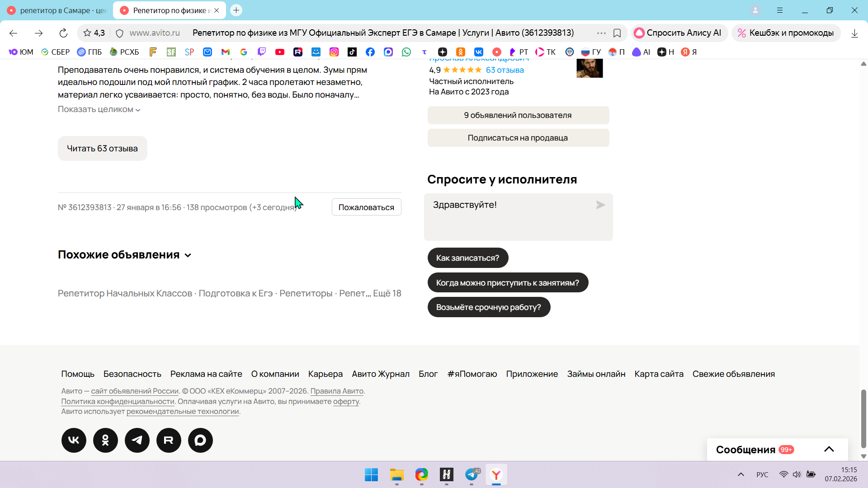
Task: Open Telegram from Windows taskbar
Action: point(472,474)
